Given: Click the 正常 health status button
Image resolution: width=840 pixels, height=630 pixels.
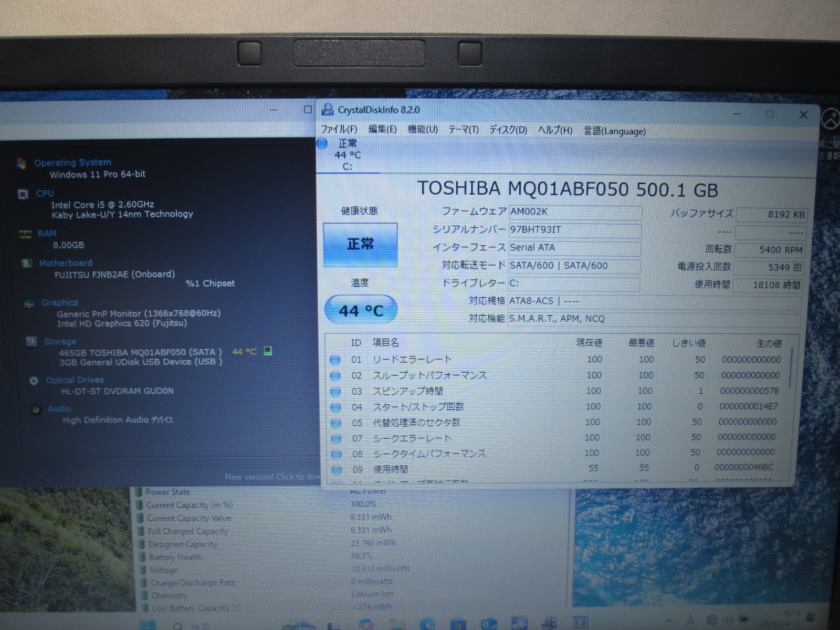Looking at the screenshot, I should pos(360,245).
